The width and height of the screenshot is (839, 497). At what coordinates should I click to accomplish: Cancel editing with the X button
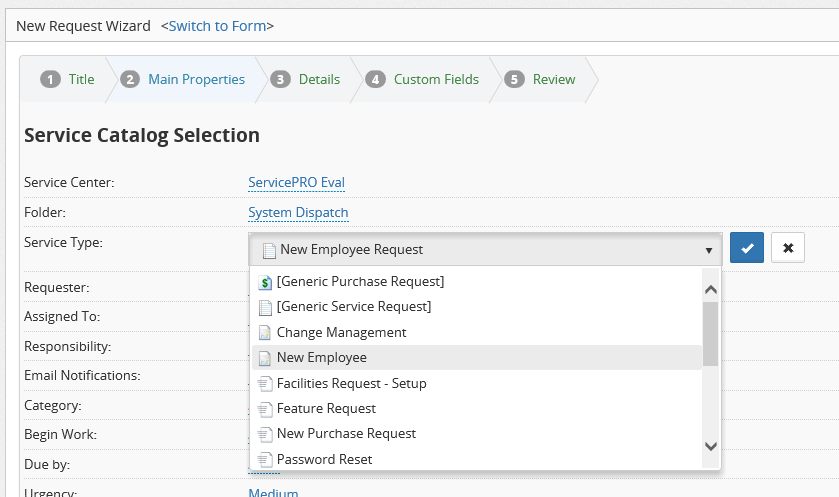(x=788, y=248)
